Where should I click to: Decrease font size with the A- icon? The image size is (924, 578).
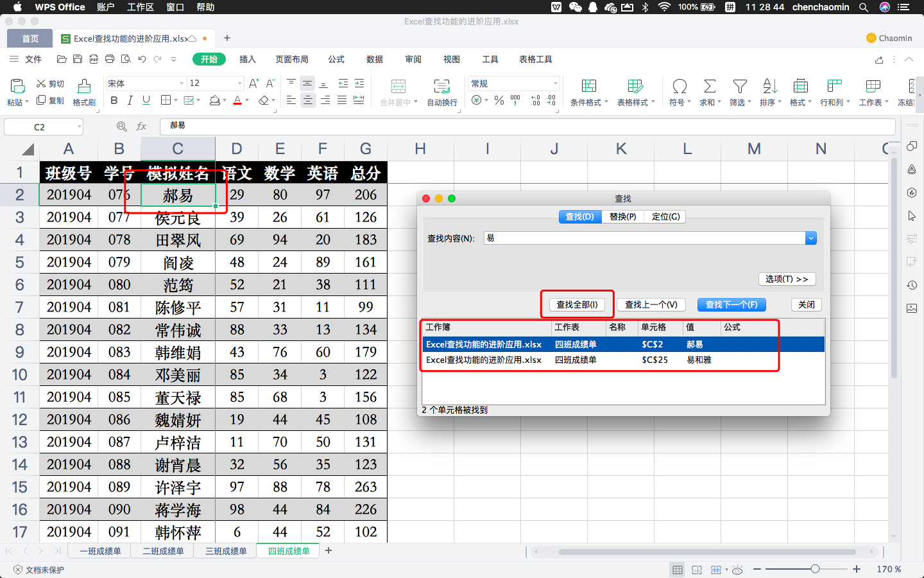click(271, 83)
